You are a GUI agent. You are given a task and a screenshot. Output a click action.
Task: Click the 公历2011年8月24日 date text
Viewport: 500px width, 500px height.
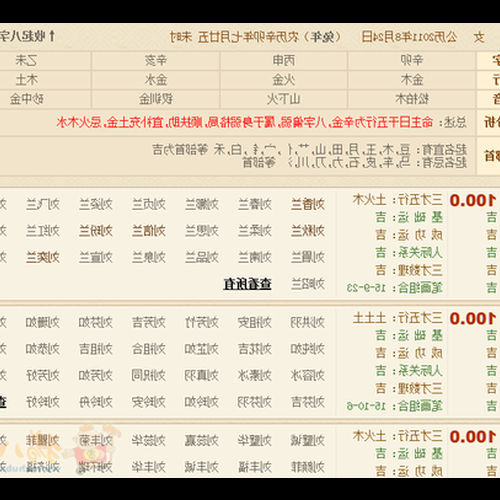[409, 37]
